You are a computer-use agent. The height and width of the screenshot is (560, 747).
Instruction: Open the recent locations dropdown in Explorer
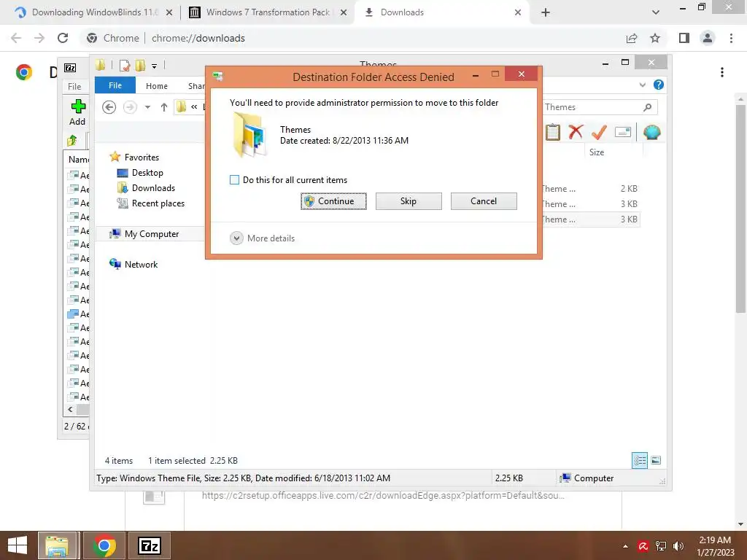(x=147, y=107)
